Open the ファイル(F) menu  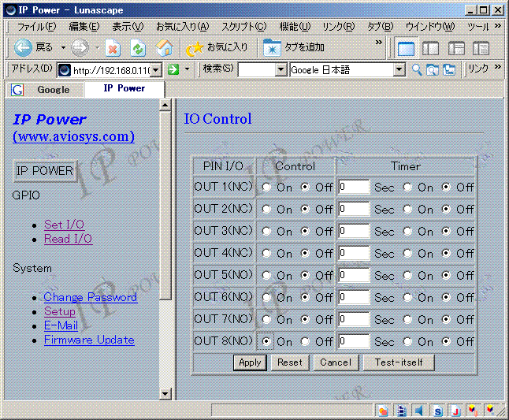pos(37,27)
